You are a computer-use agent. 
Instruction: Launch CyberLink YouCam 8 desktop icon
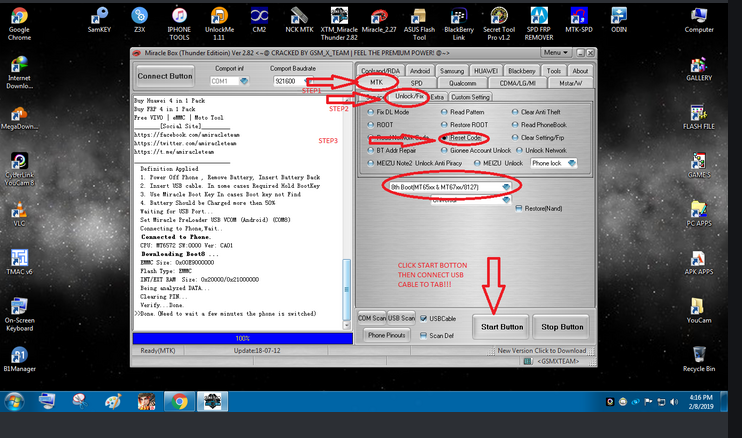pos(19,169)
